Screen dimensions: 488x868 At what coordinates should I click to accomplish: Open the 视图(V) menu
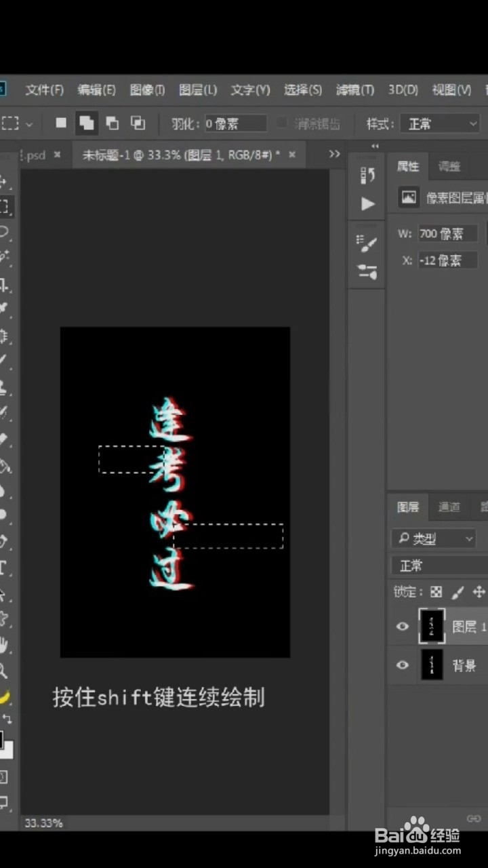pyautogui.click(x=451, y=90)
